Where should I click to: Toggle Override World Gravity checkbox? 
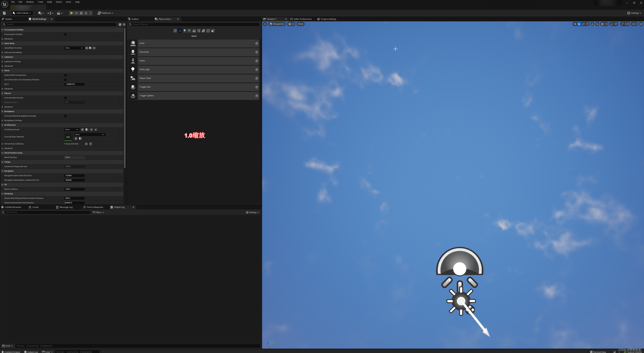pyautogui.click(x=65, y=98)
